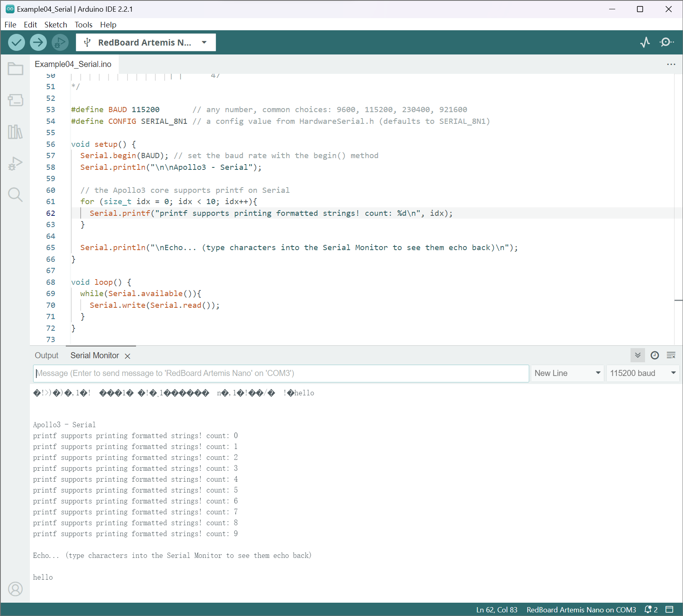This screenshot has width=683, height=616.
Task: Click 'RedBoard Artemis Nano on COM3' in status bar
Action: coord(581,610)
